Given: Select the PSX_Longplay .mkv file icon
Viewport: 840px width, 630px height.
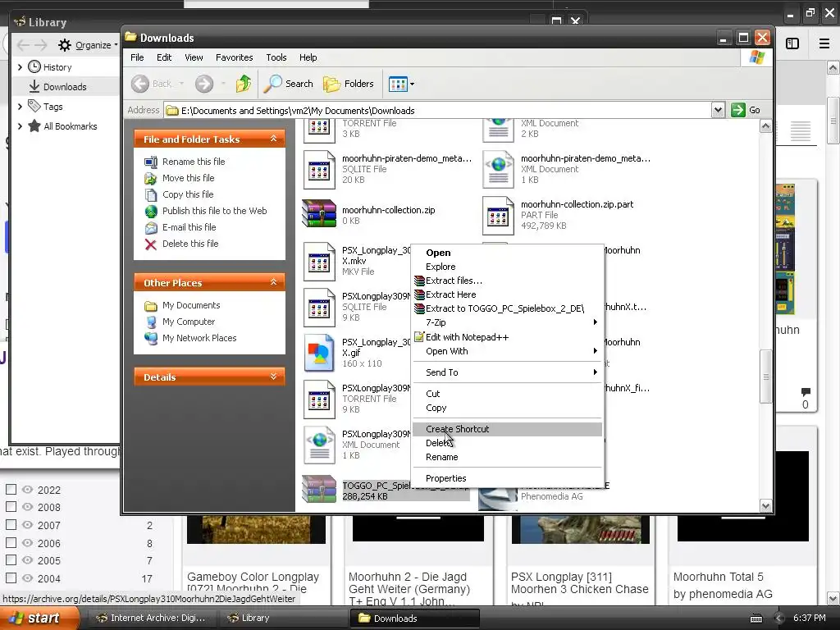Looking at the screenshot, I should click(x=319, y=262).
